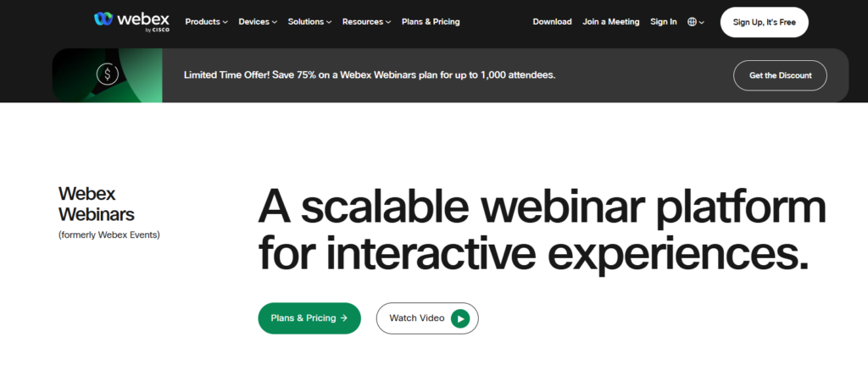Viewport: 868px width, 370px height.
Task: Click the globe language icon
Action: click(x=692, y=22)
